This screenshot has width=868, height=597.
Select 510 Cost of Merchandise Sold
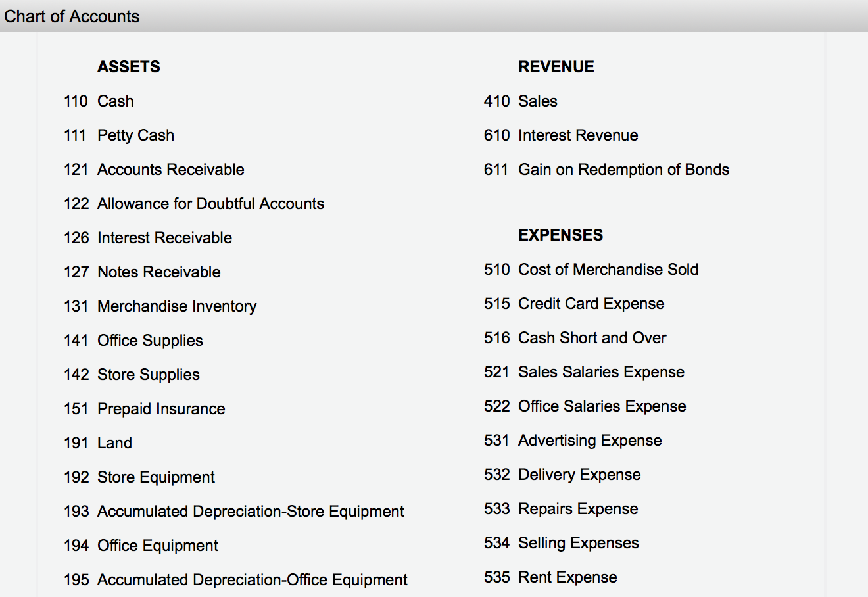point(591,270)
